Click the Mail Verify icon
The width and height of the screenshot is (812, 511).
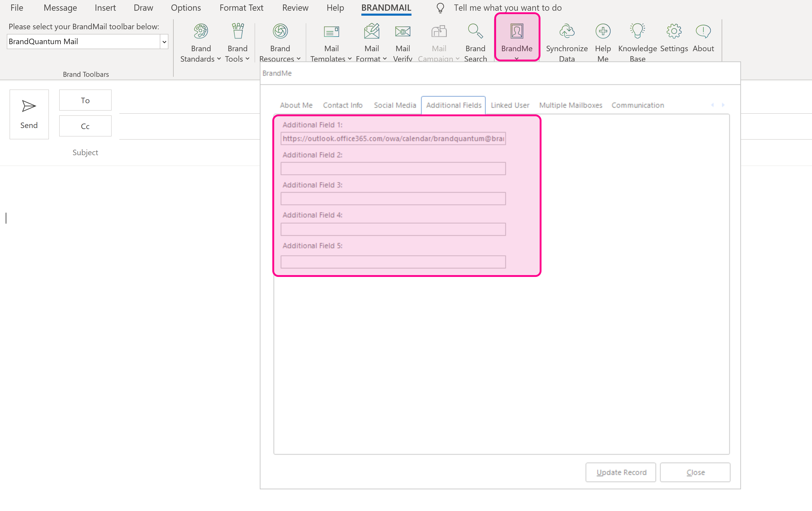(402, 31)
